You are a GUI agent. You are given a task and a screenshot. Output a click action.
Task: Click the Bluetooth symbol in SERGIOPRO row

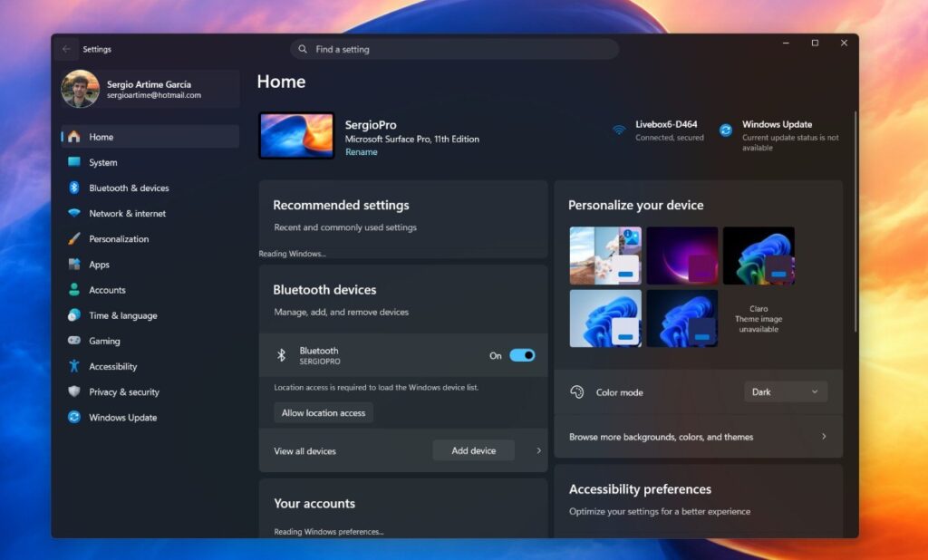[x=282, y=355]
